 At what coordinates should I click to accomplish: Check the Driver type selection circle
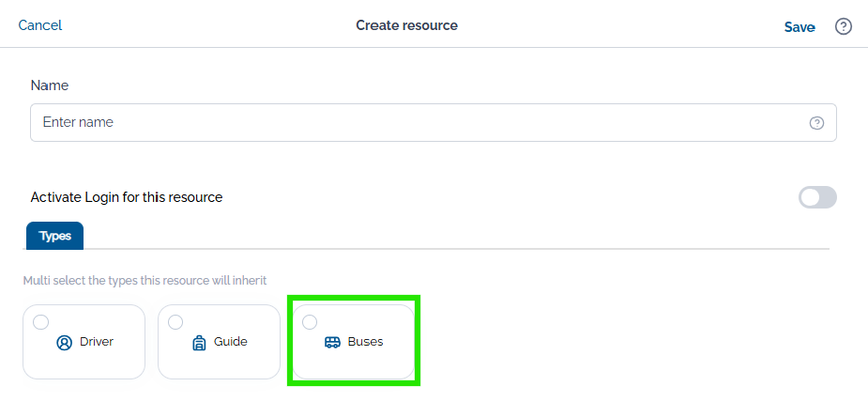(x=41, y=322)
